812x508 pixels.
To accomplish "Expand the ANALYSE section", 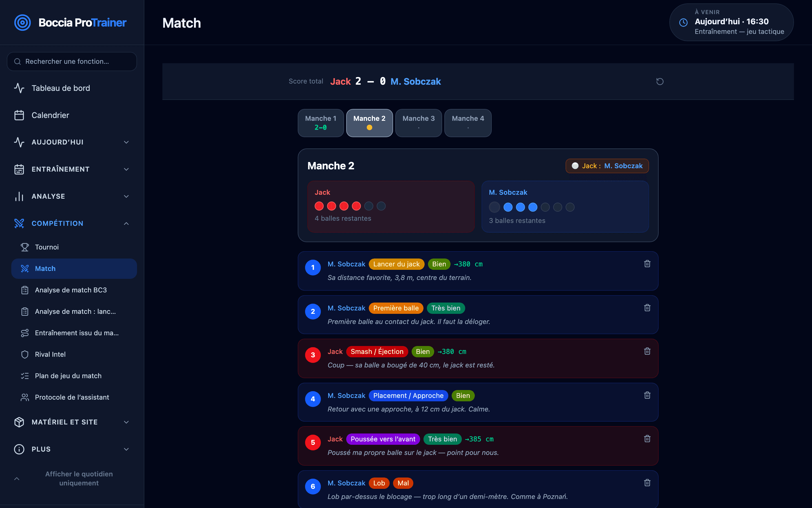I will (x=72, y=196).
